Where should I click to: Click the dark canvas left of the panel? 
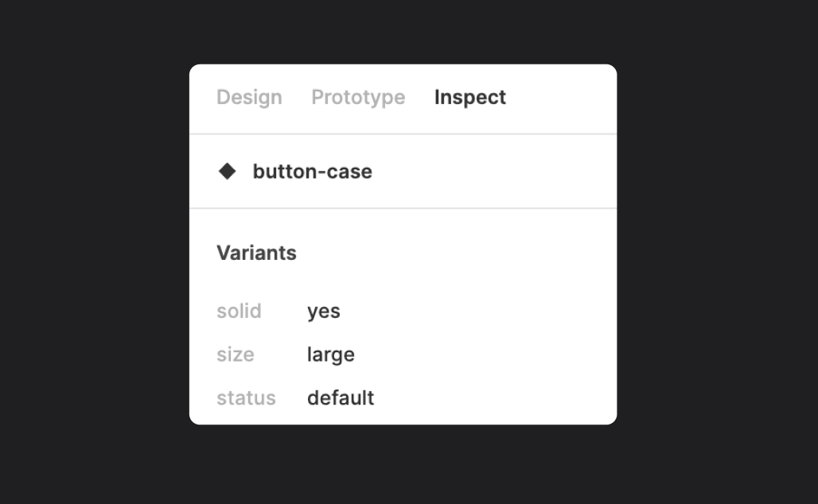click(95, 246)
